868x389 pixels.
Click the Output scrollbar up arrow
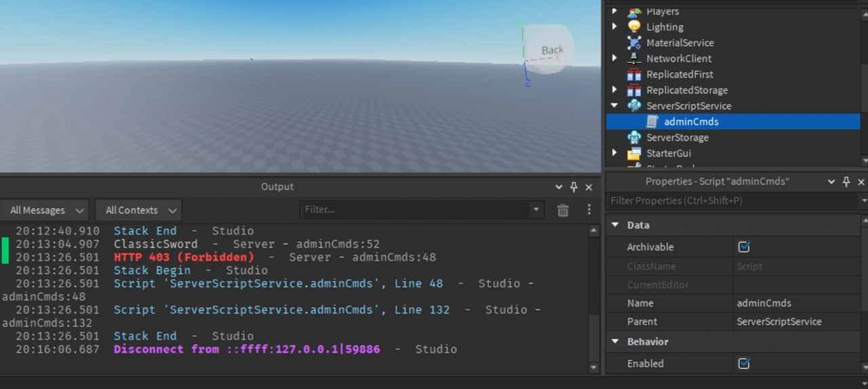point(594,231)
